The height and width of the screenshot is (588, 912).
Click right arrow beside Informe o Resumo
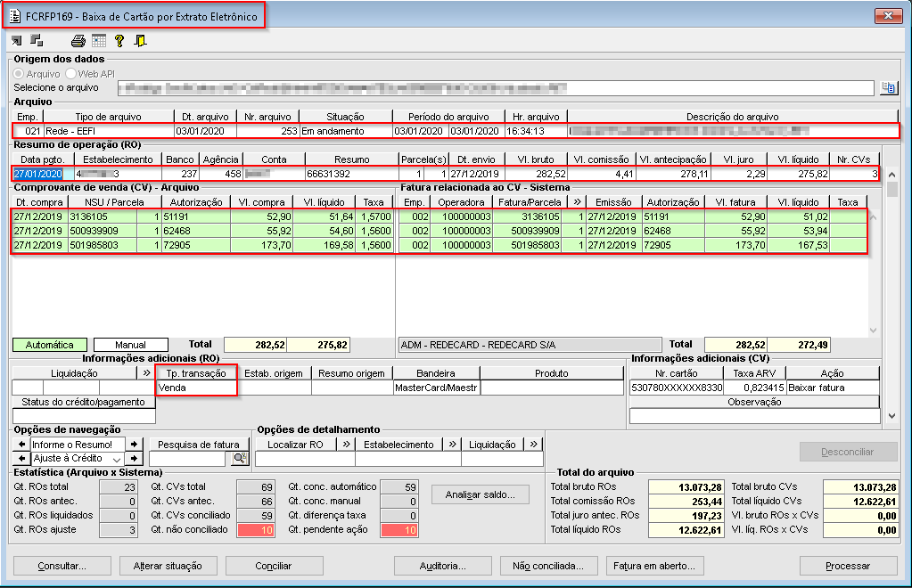point(134,445)
